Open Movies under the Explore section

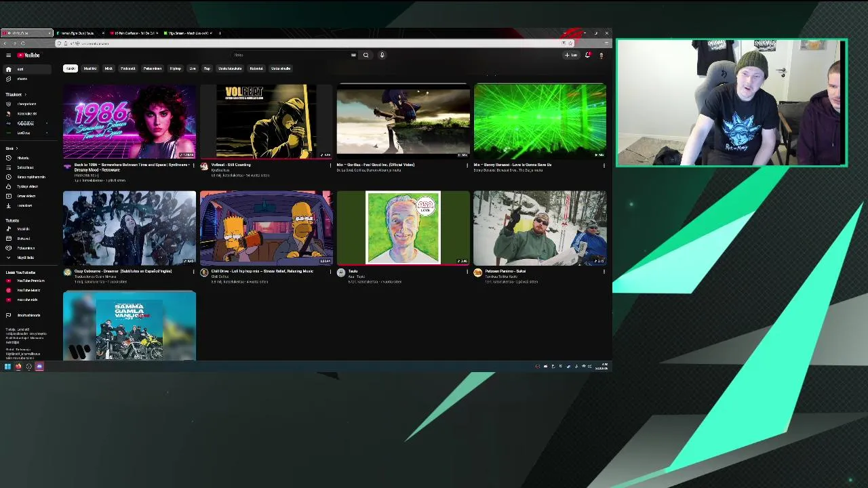coord(26,239)
